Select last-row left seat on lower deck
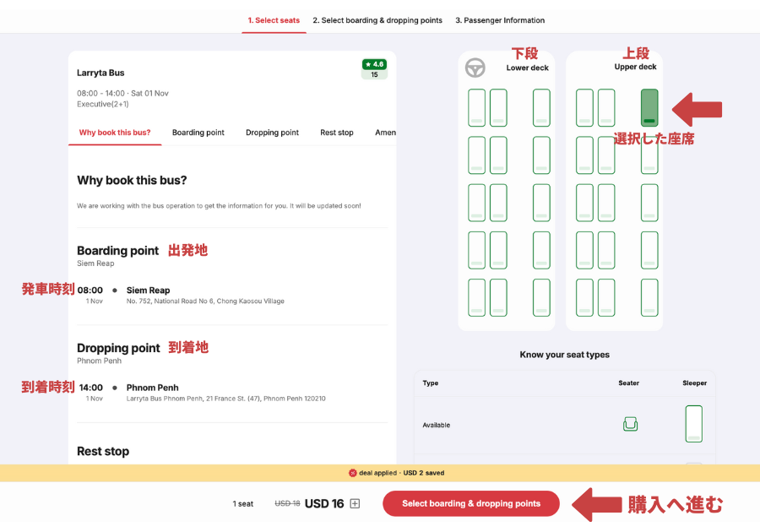The width and height of the screenshot is (760, 532). (476, 297)
